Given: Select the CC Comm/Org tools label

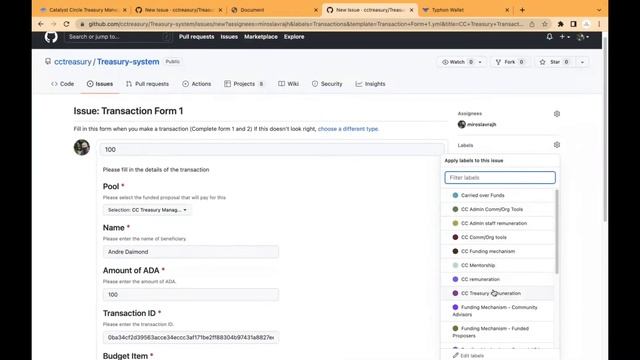Looking at the screenshot, I should click(498, 237).
